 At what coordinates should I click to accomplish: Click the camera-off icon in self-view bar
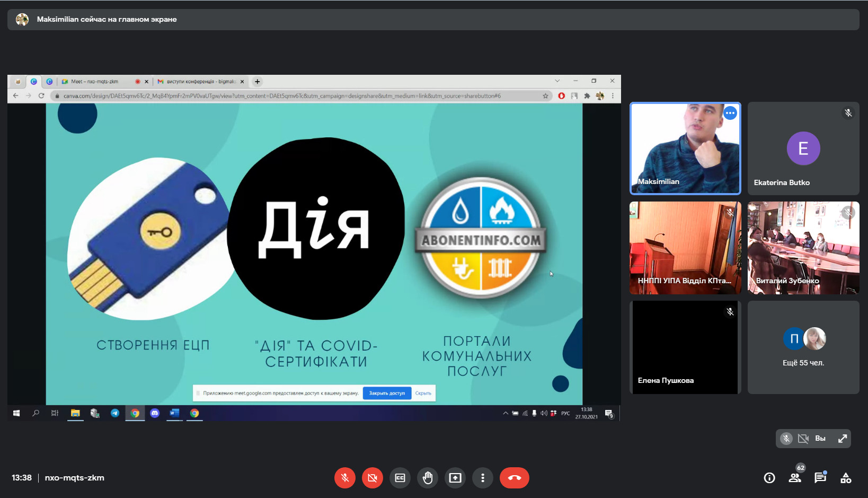pyautogui.click(x=803, y=439)
